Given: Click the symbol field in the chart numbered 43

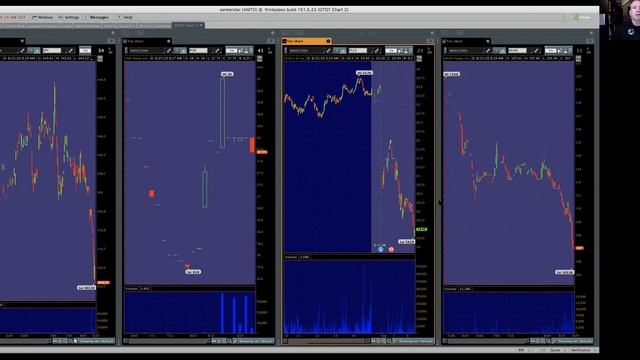Looking at the screenshot, I should 146,51.
